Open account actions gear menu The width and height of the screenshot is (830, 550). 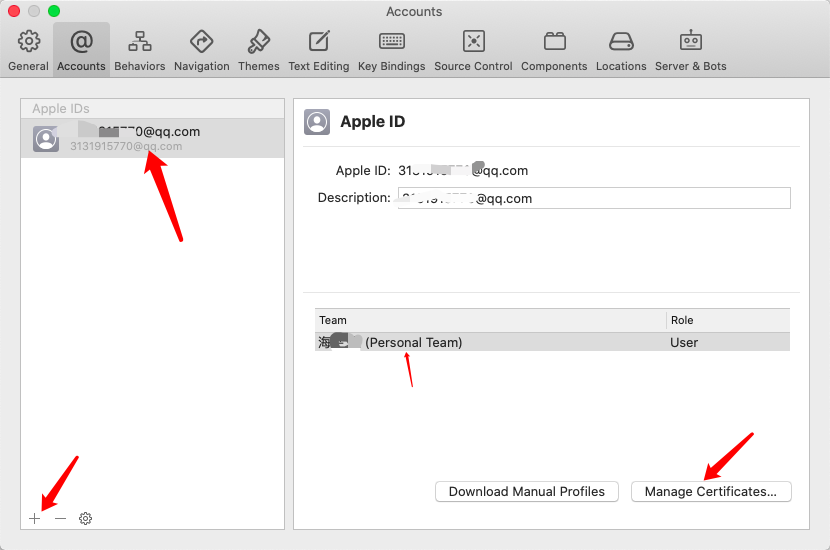(85, 518)
